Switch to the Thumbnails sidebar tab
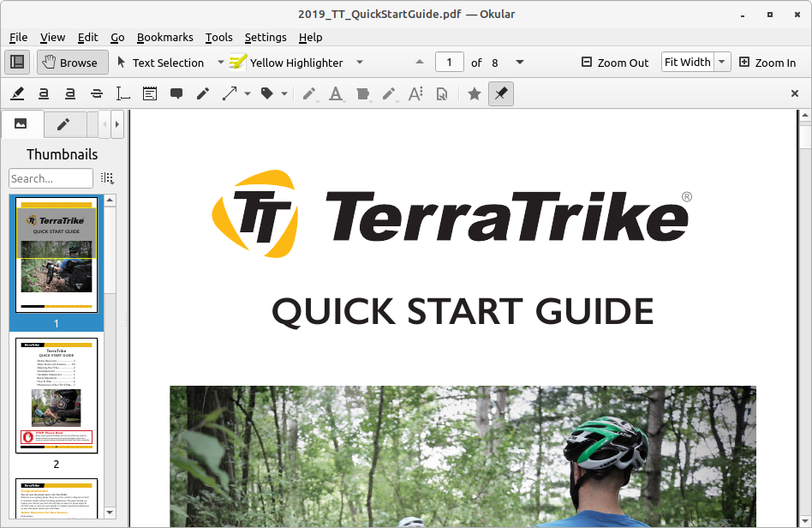The height and width of the screenshot is (528, 812). click(x=21, y=123)
